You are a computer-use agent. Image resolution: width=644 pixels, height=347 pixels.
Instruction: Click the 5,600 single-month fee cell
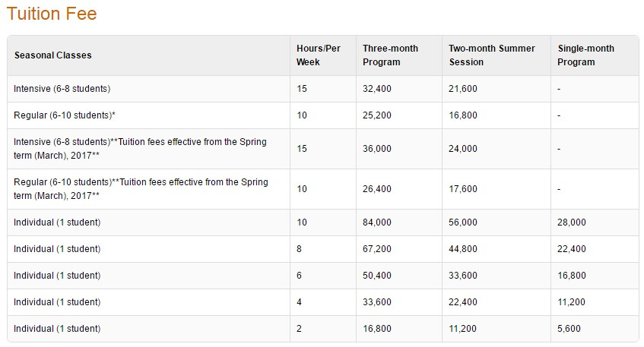point(569,329)
